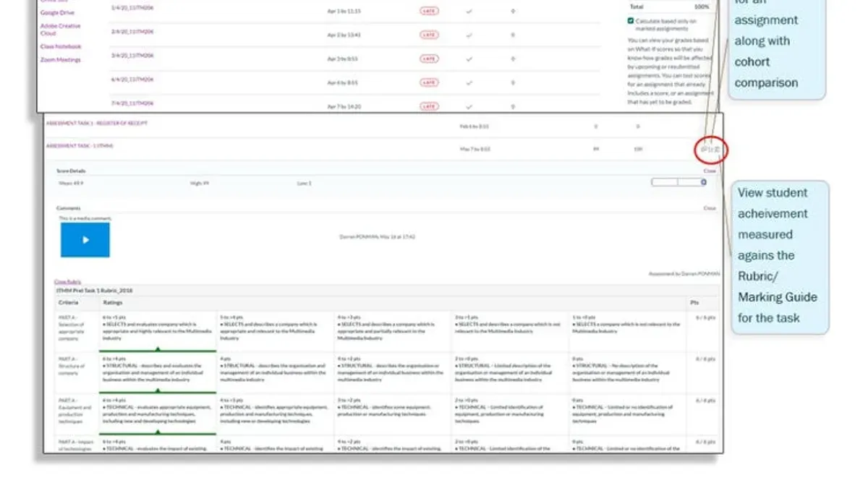Click the Mean score text
The width and height of the screenshot is (868, 488).
(x=71, y=184)
